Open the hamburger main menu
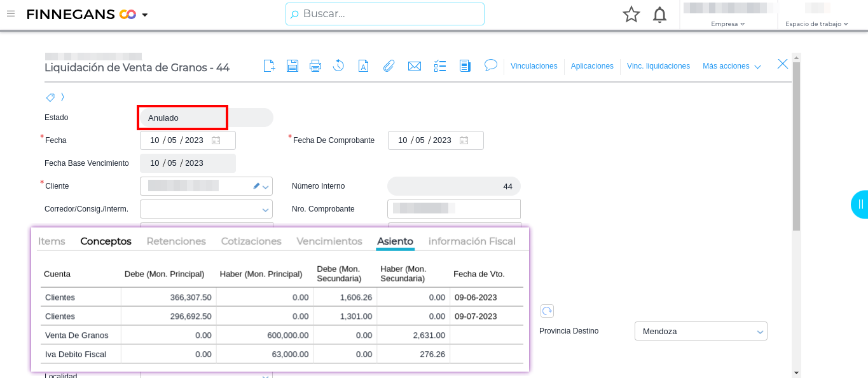This screenshot has height=378, width=868. (10, 14)
